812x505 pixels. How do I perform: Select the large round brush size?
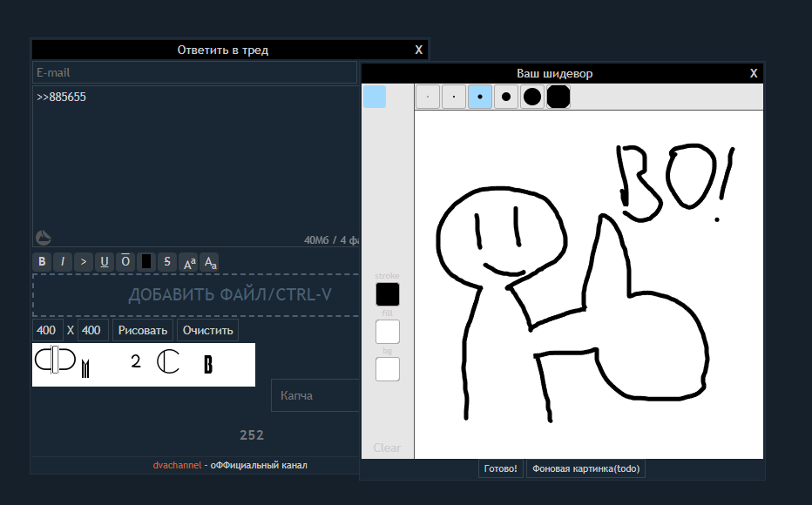pyautogui.click(x=531, y=97)
